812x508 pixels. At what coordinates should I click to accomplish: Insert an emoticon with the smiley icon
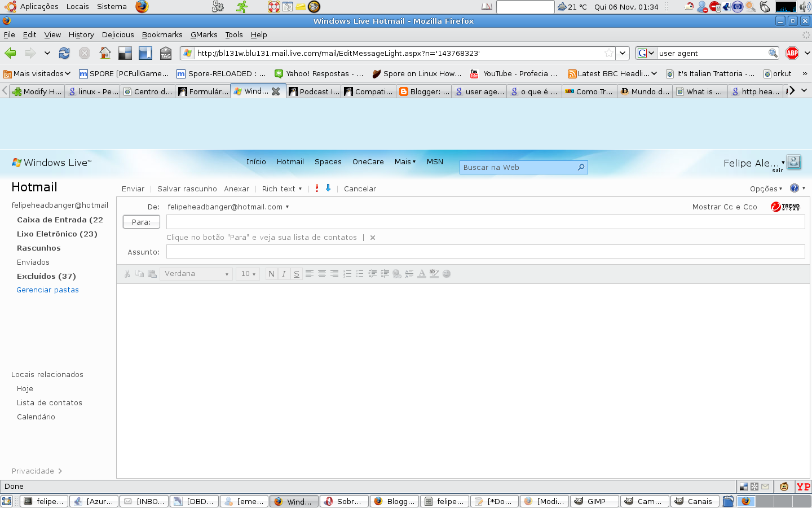(x=447, y=274)
